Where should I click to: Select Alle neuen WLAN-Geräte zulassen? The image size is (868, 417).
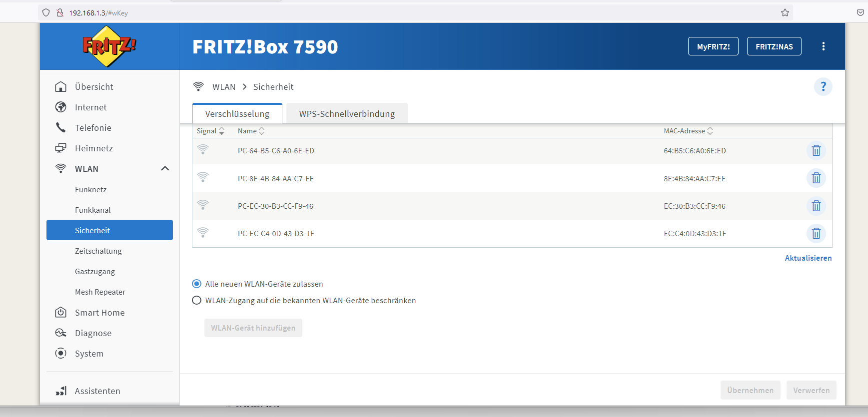pos(197,284)
